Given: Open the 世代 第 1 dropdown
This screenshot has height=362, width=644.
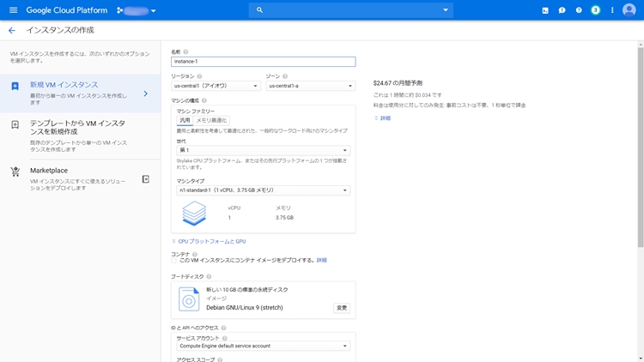Looking at the screenshot, I should tap(264, 150).
